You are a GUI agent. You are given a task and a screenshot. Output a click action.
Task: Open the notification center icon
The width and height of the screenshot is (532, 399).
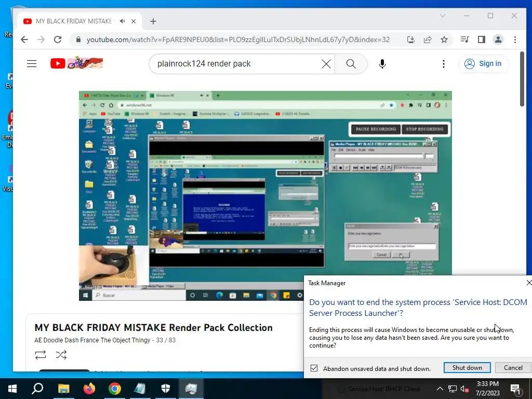(x=516, y=389)
